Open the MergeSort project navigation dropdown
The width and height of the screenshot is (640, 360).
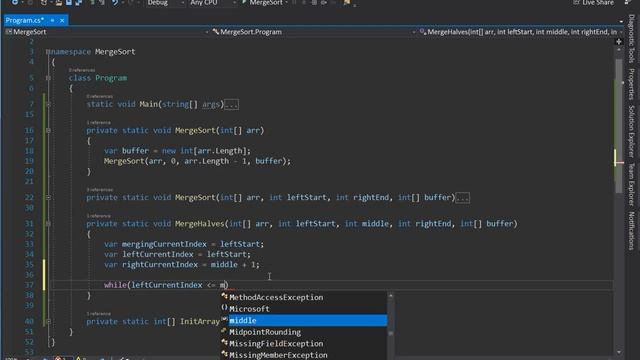[x=107, y=32]
